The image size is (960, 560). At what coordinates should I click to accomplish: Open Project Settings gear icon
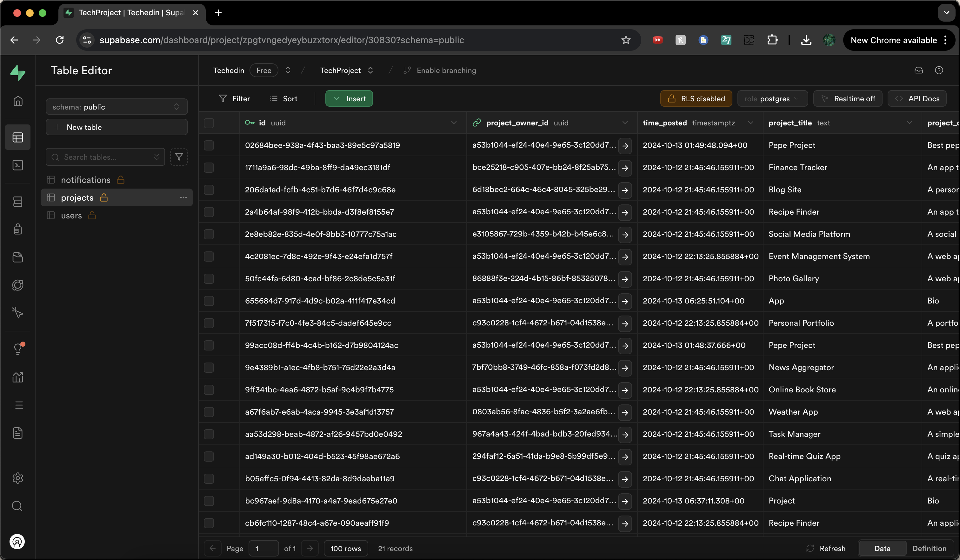click(17, 478)
